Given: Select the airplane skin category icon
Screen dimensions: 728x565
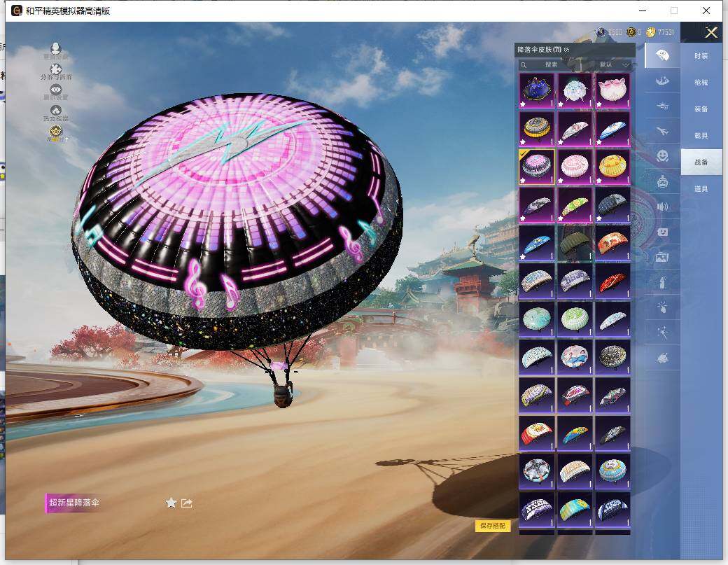Looking at the screenshot, I should point(662,130).
